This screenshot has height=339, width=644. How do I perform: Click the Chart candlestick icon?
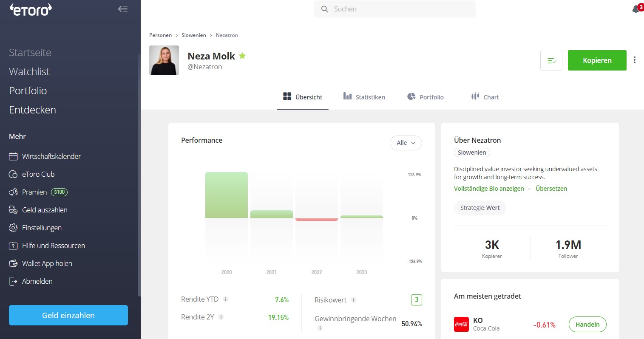tap(475, 96)
